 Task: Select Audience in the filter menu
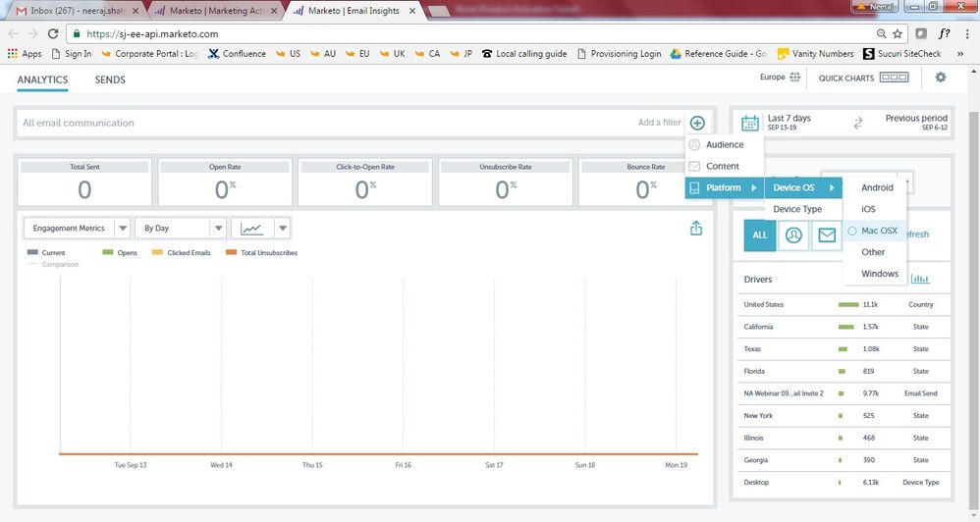click(x=725, y=145)
